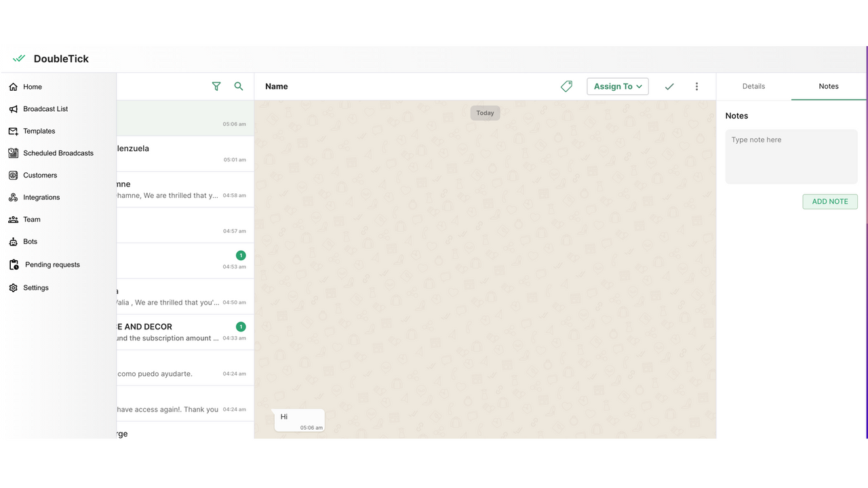Click the chat header Name
This screenshot has width=868, height=488.
[x=277, y=86]
